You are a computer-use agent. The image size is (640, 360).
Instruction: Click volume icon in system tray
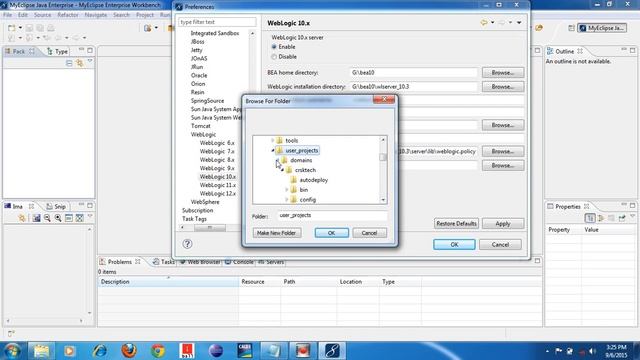593,351
